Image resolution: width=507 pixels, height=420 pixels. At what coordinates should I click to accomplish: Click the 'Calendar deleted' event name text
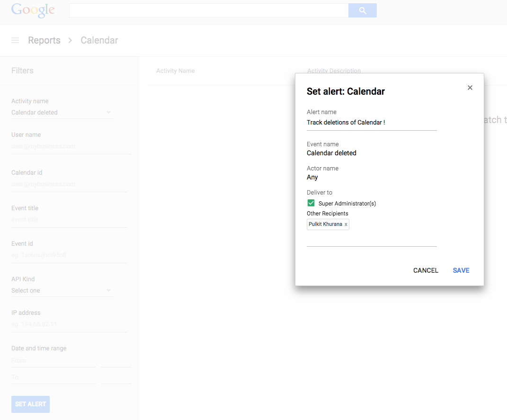331,153
